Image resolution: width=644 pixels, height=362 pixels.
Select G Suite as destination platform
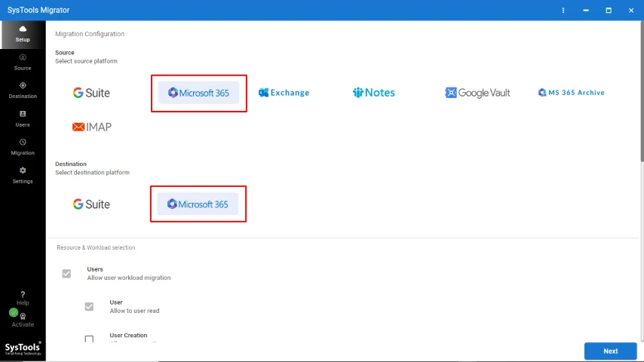[x=91, y=204]
